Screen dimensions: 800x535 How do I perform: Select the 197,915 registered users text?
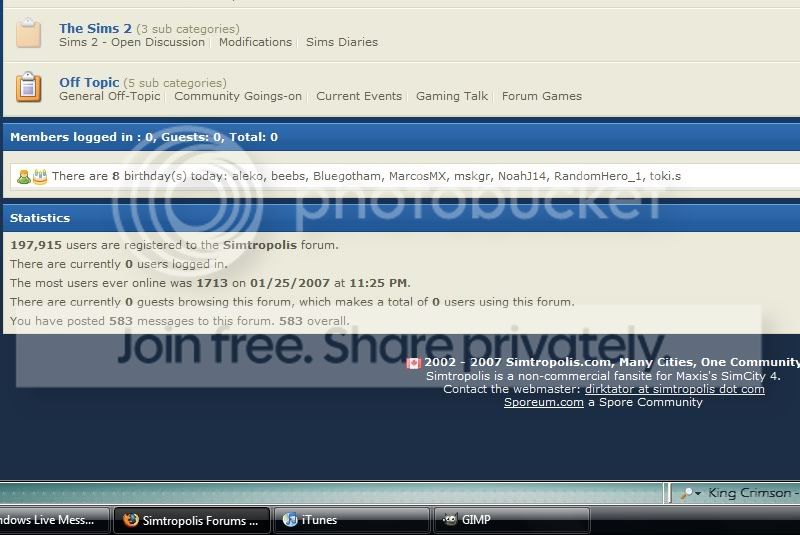coord(174,245)
